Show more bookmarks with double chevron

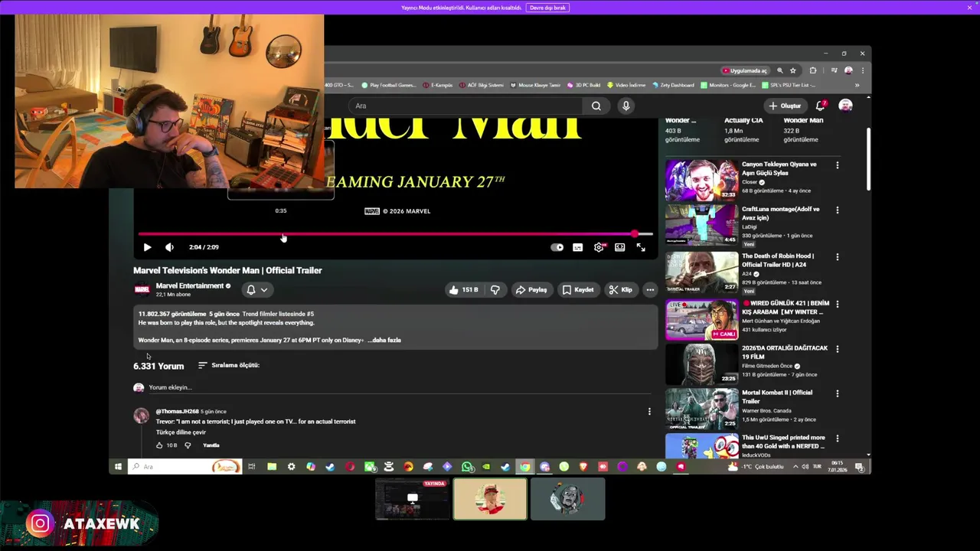click(857, 85)
